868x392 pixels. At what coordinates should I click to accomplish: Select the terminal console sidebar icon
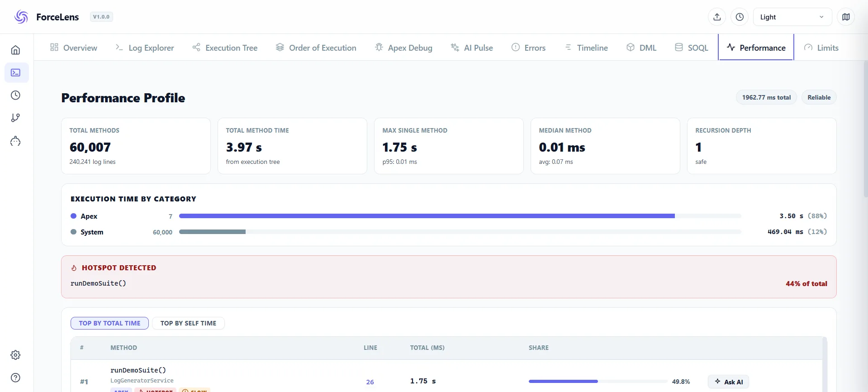(16, 72)
